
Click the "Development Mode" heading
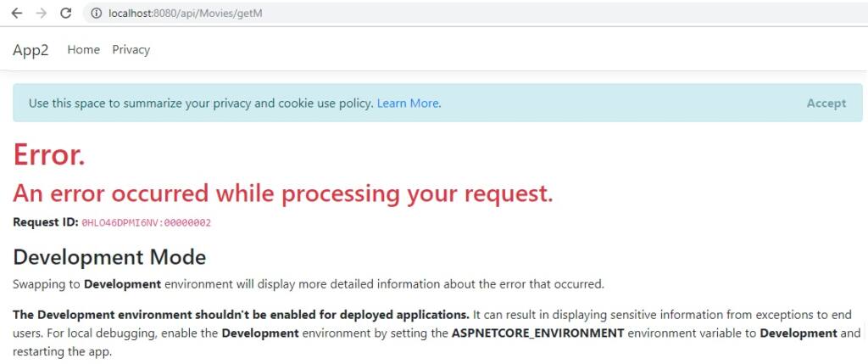point(109,257)
